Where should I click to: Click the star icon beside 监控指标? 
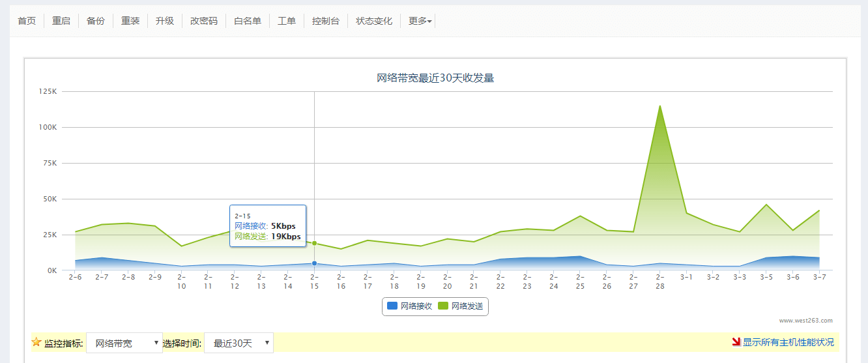[36, 341]
